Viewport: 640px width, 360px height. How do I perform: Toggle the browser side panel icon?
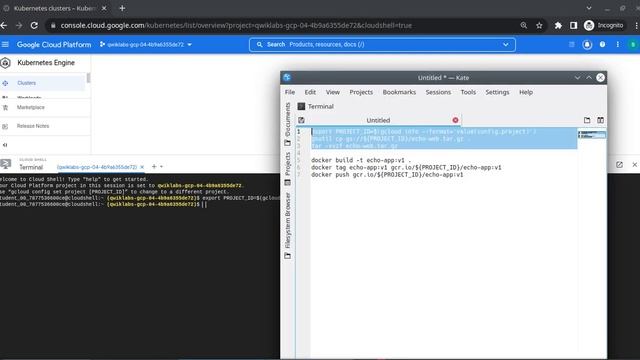coord(573,25)
